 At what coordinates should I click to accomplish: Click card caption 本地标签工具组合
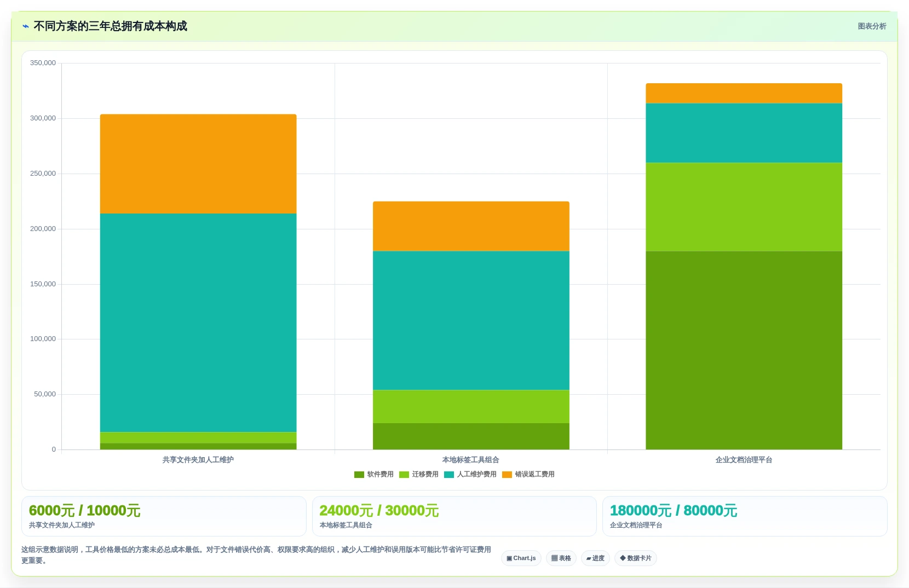click(x=346, y=525)
